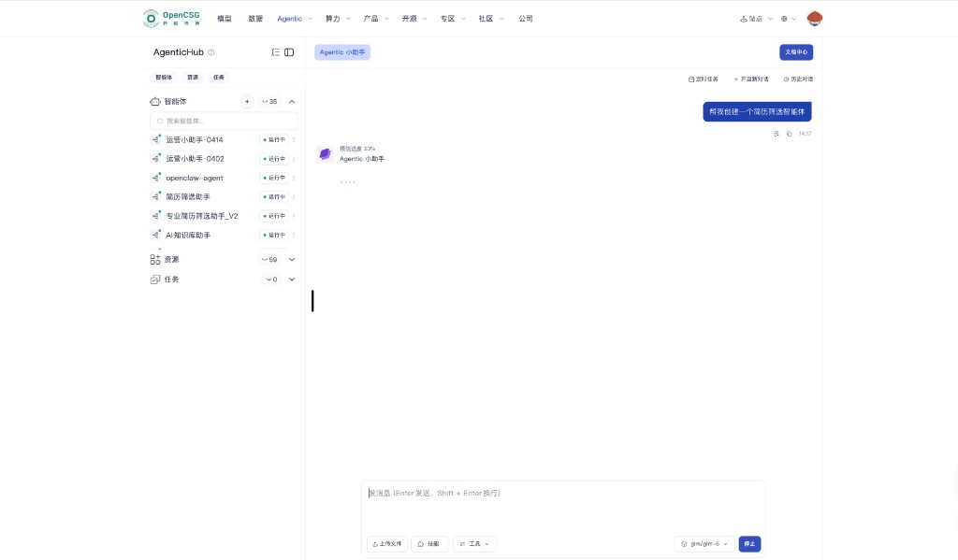Screen dimensions: 958x560
Task: Click the OpenCSG logo
Action: [x=171, y=19]
